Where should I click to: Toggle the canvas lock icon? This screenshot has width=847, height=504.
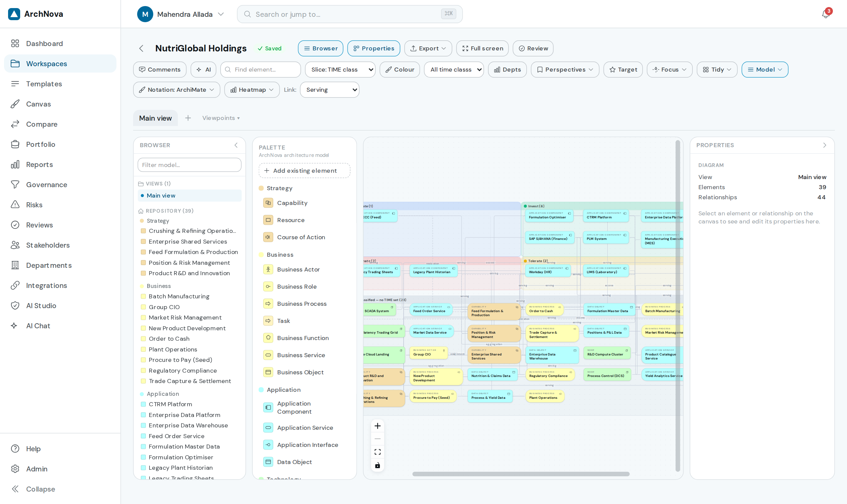click(x=377, y=465)
